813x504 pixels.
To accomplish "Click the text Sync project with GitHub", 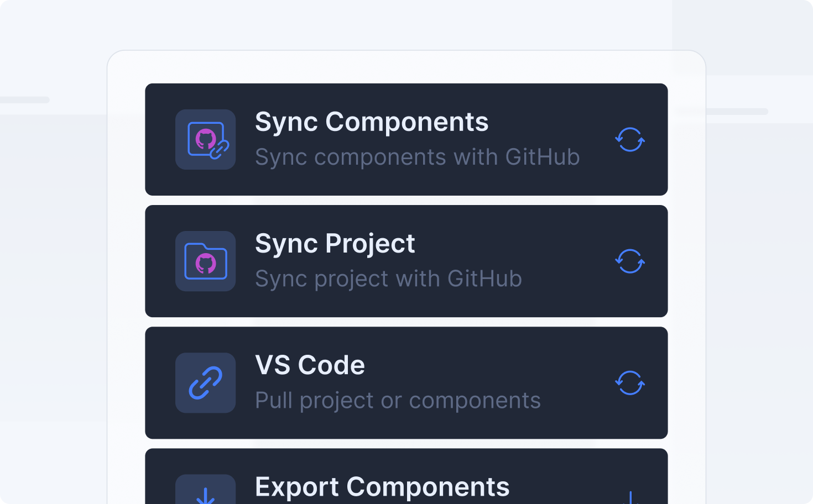I will [388, 279].
